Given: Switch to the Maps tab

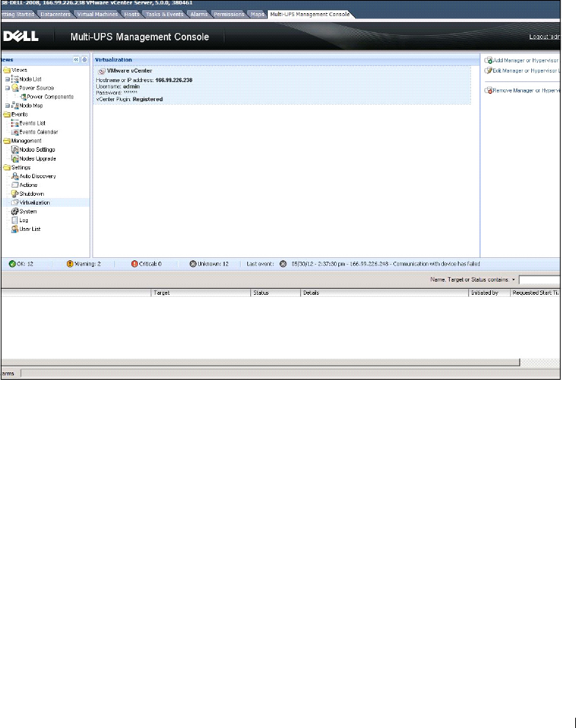Looking at the screenshot, I should click(x=258, y=15).
